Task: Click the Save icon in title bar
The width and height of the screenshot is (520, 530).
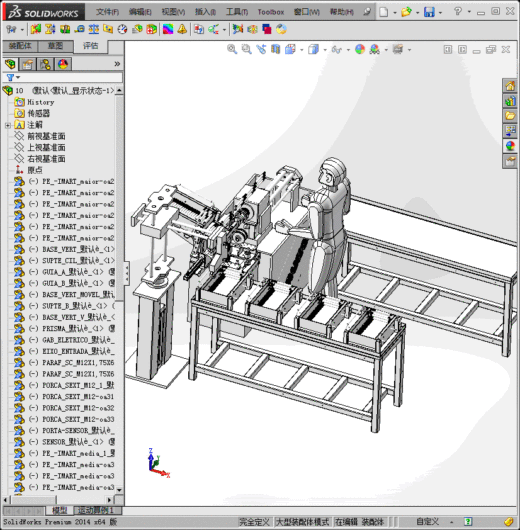Action: point(429,13)
